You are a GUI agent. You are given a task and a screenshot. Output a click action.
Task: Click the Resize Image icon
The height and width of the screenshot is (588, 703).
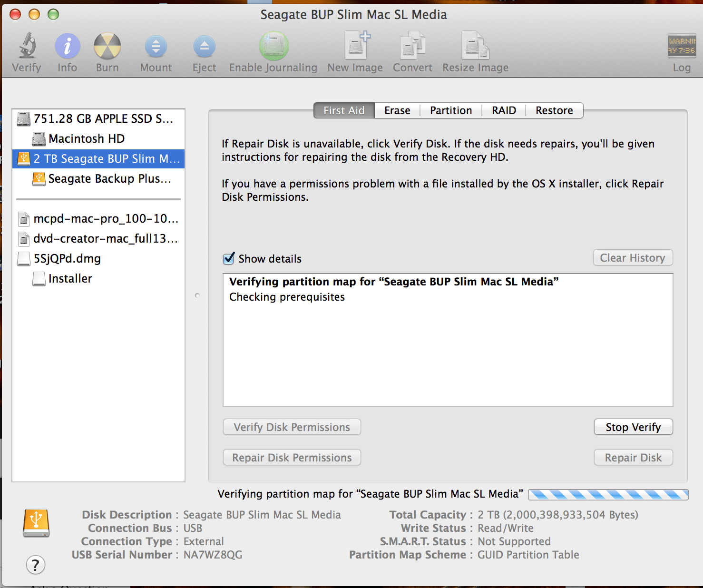point(475,48)
